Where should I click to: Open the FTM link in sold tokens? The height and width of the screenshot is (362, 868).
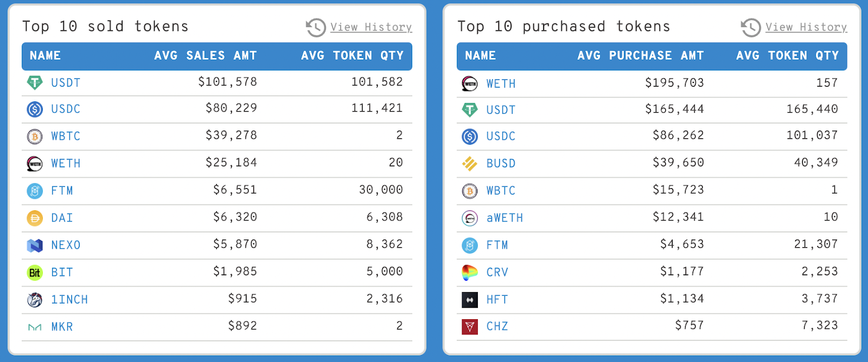(x=62, y=191)
